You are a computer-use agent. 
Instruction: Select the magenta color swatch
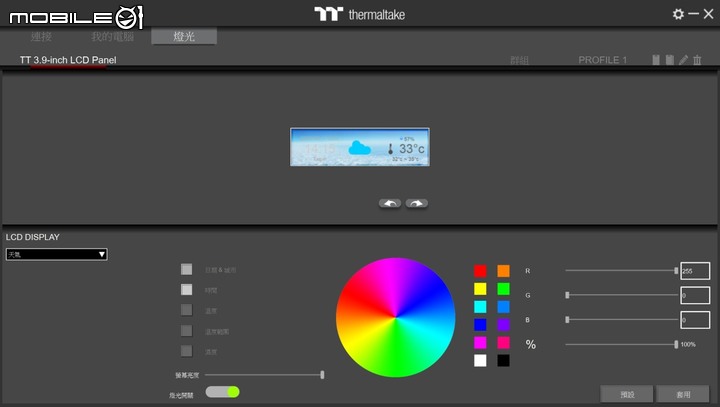[480, 342]
